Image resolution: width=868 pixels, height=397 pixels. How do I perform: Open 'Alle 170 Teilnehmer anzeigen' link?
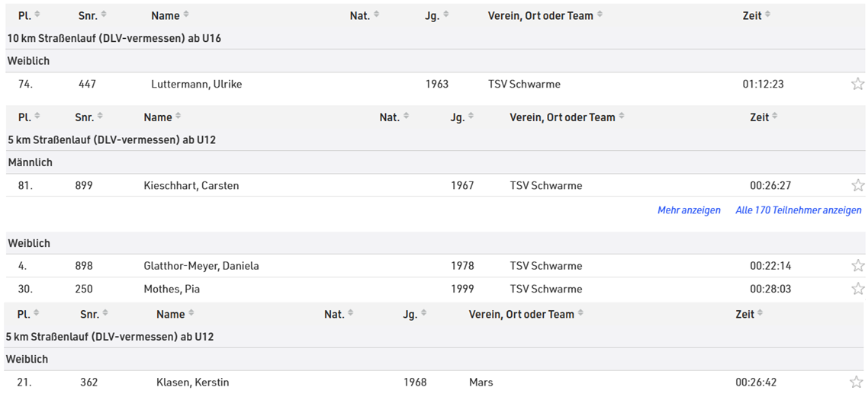[798, 210]
